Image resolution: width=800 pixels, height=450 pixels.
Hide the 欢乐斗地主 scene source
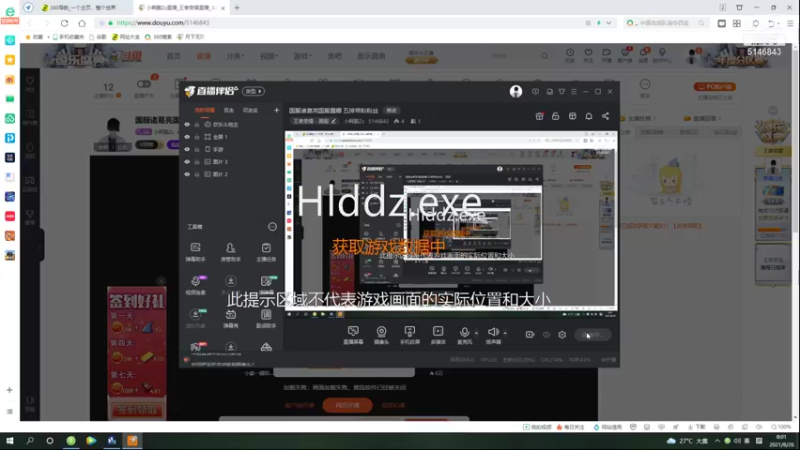point(187,124)
